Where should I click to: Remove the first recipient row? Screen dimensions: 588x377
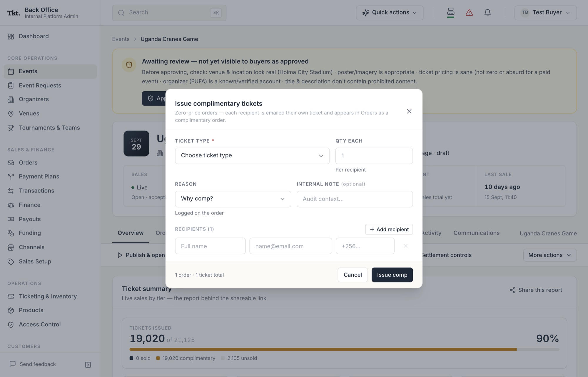405,246
